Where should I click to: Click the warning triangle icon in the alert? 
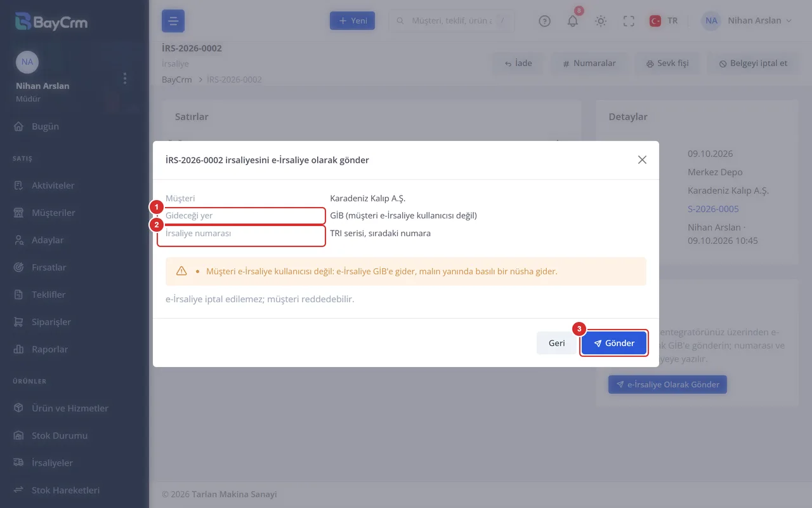coord(181,271)
